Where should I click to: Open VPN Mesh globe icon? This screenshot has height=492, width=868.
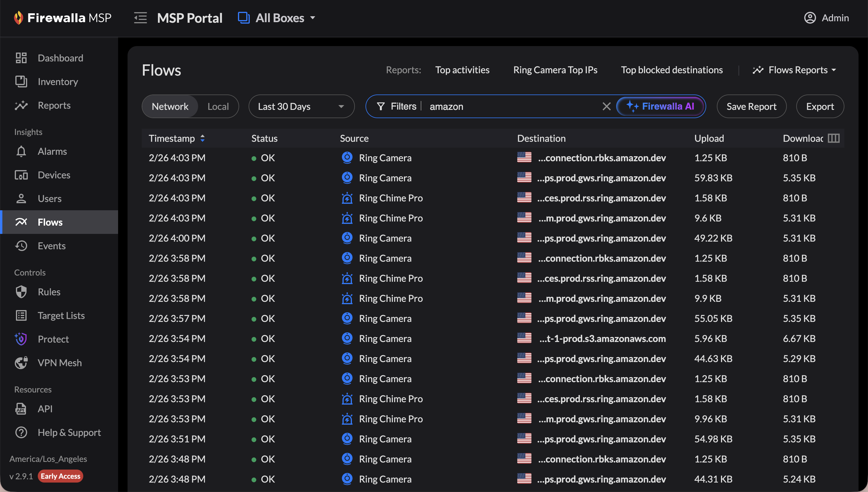coord(21,363)
